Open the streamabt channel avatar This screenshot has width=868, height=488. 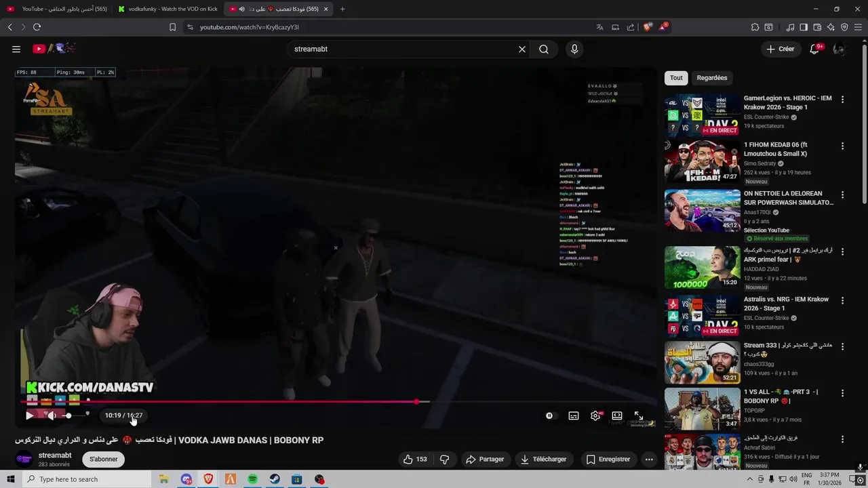24,459
